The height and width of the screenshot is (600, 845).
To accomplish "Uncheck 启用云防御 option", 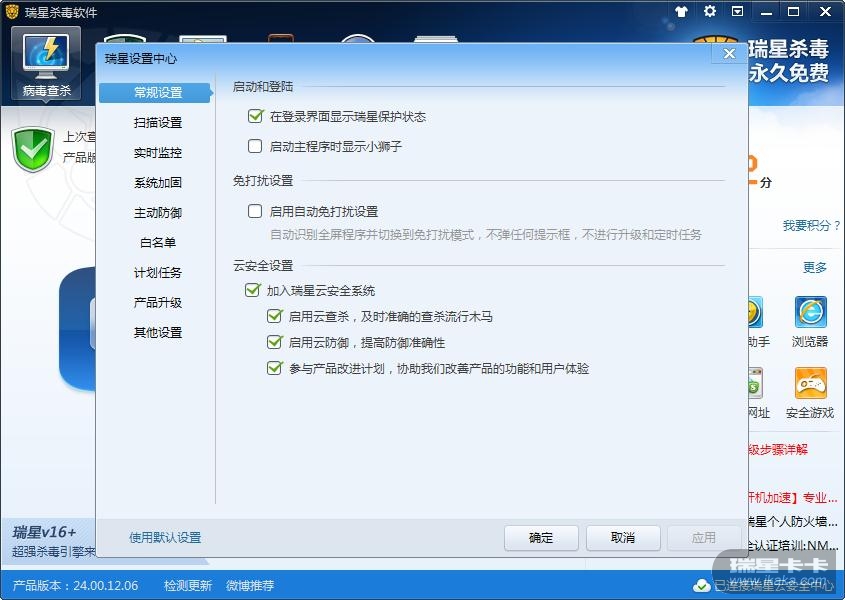I will coord(274,342).
